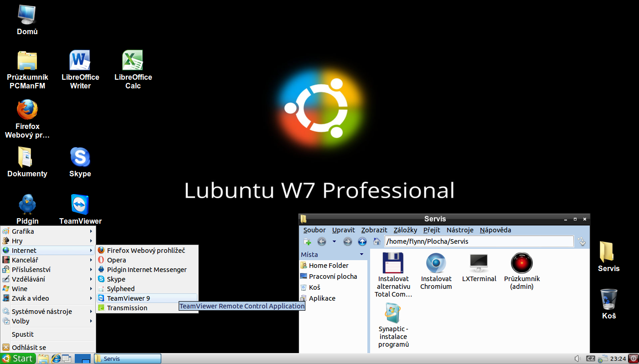Open the Domů desktop icon
The height and width of the screenshot is (364, 639).
27,20
